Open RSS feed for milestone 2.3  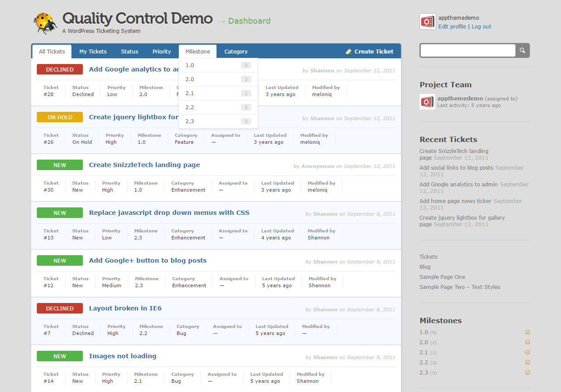[x=528, y=372]
